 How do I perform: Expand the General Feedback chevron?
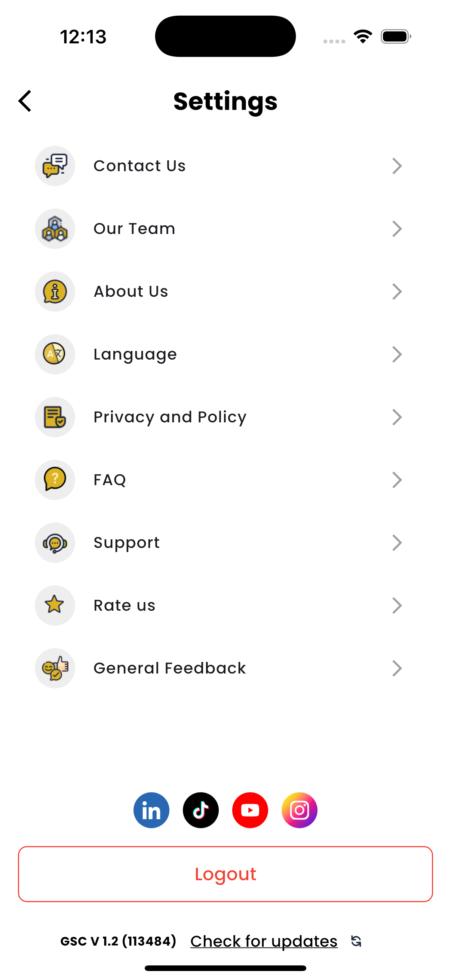[x=397, y=668]
